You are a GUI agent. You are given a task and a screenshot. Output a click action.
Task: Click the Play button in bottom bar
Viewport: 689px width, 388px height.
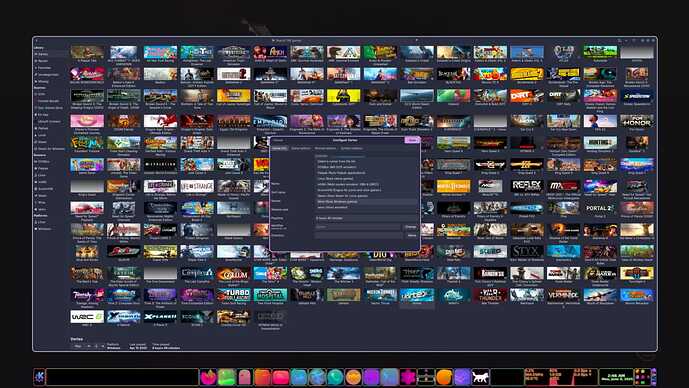point(78,346)
